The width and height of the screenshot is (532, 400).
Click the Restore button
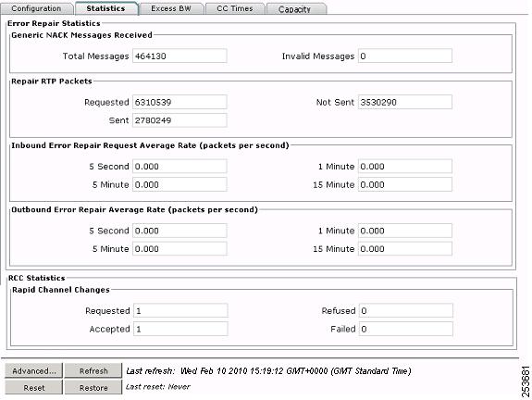(x=93, y=387)
